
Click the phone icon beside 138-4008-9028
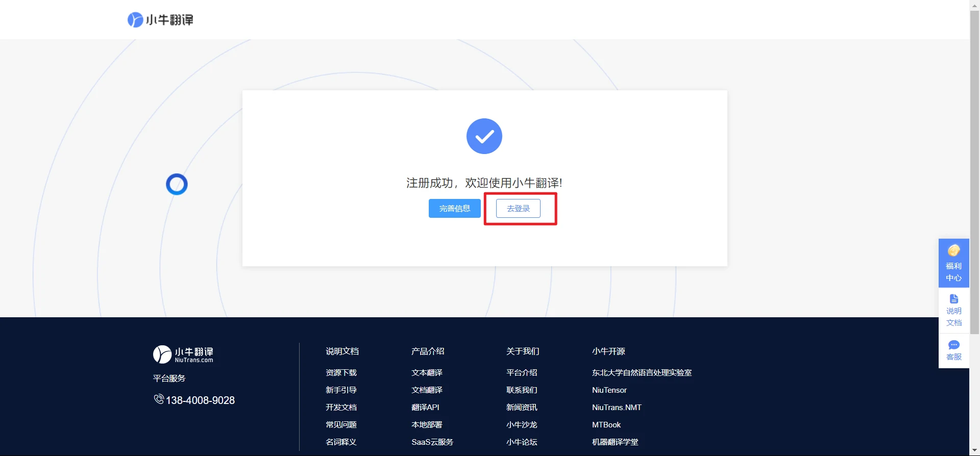[x=159, y=399]
